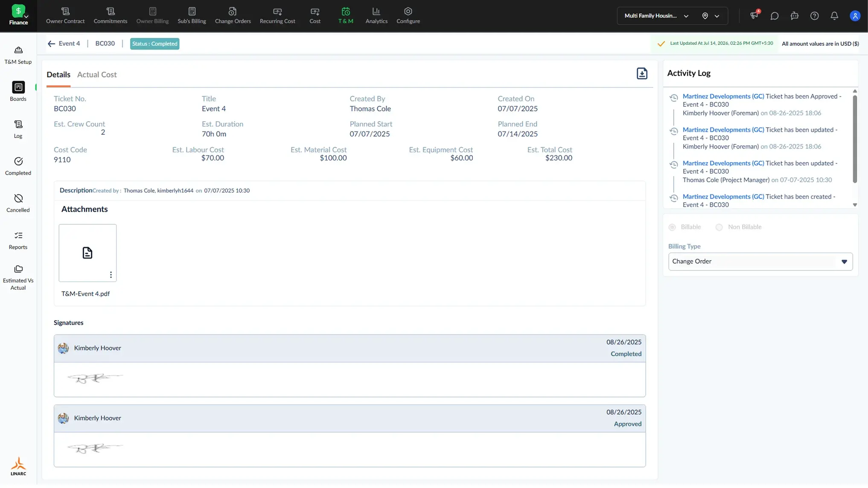
Task: Open the chat bubble icon
Action: (774, 16)
